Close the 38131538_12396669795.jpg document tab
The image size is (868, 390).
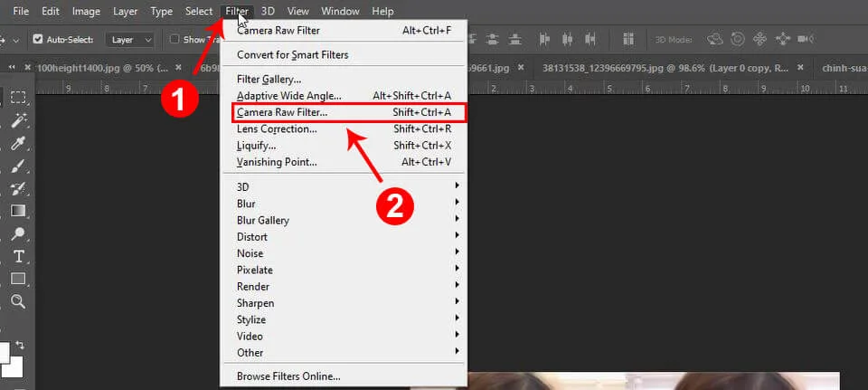click(x=800, y=68)
